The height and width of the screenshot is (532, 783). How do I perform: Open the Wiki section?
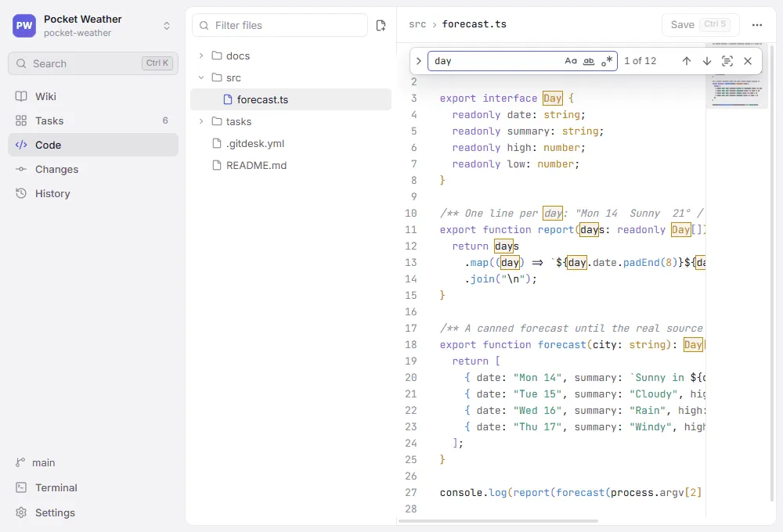click(x=93, y=96)
